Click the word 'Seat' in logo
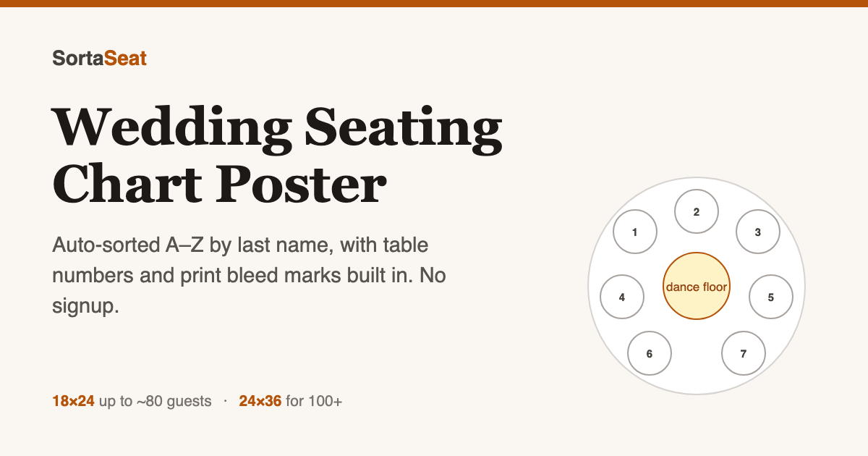868x456 pixels. pyautogui.click(x=126, y=59)
